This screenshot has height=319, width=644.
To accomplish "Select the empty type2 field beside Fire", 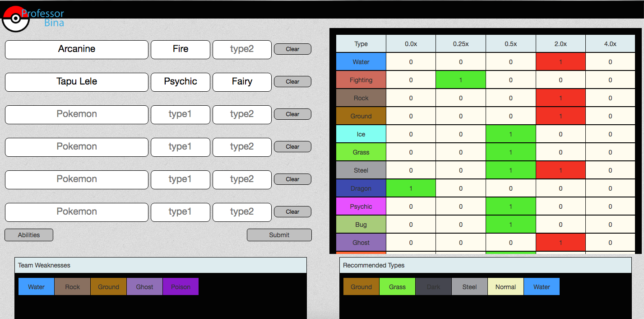I will [242, 49].
